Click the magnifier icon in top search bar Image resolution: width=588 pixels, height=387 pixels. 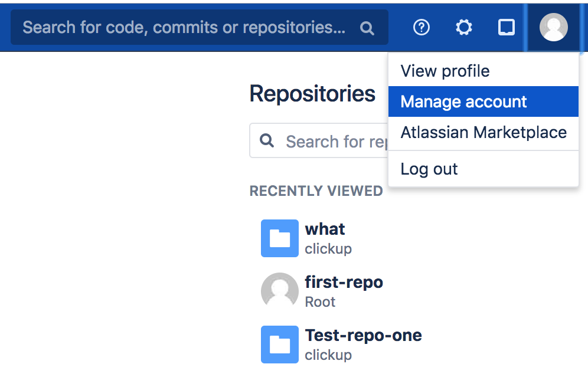[x=367, y=28]
